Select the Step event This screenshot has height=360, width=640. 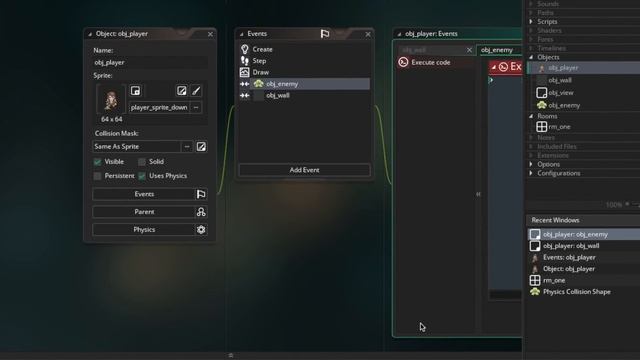pyautogui.click(x=304, y=61)
